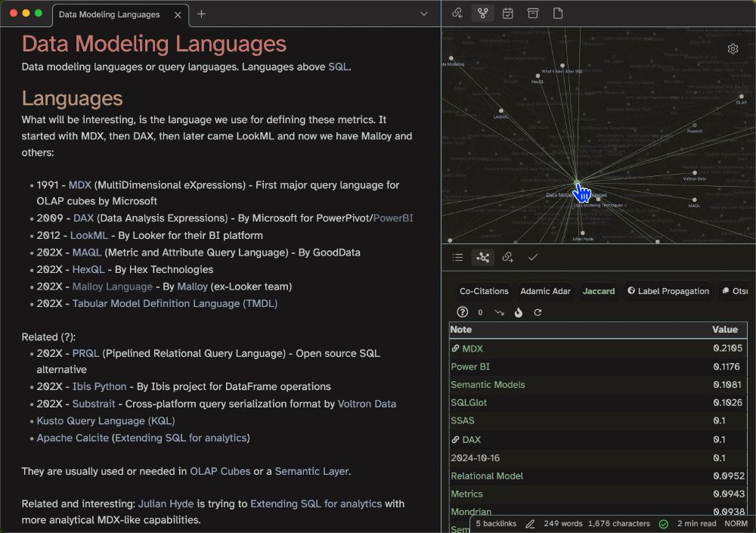Open the blank file panel icon

pos(558,13)
